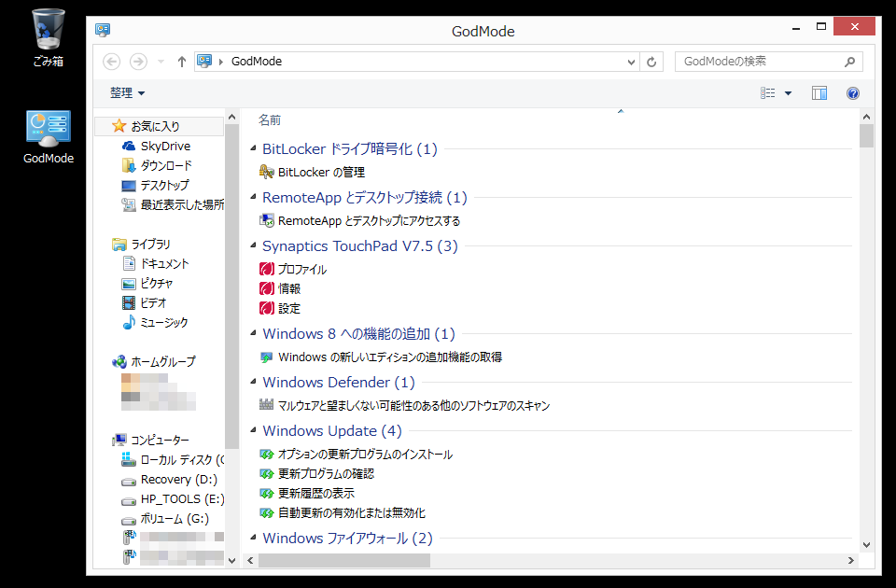Refresh the GodMode folder view
This screenshot has height=588, width=896.
point(651,62)
